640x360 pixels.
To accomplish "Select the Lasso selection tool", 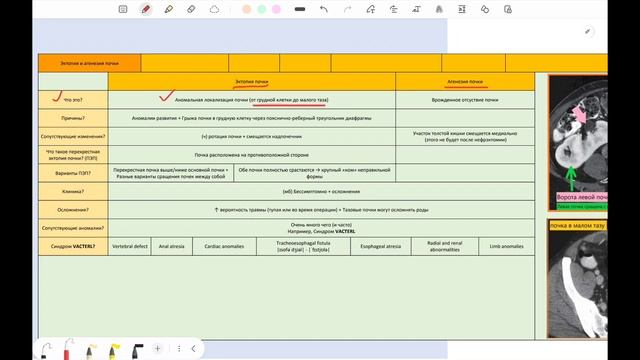I will (214, 9).
